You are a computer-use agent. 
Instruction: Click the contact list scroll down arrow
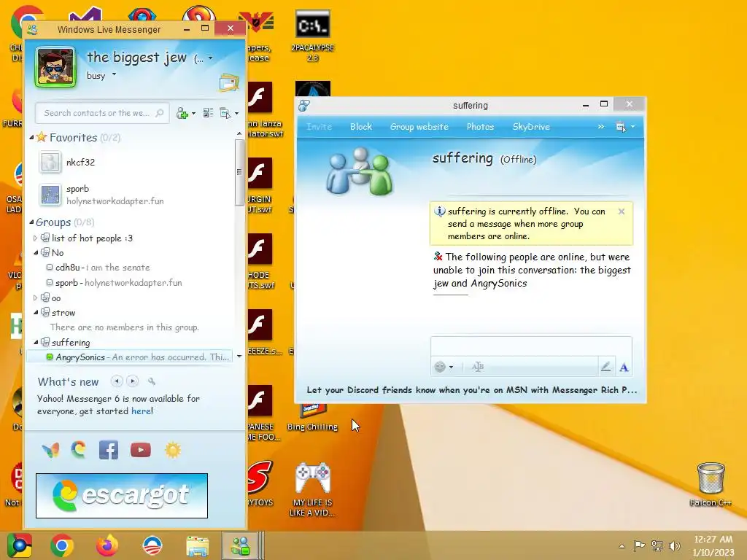pos(239,356)
